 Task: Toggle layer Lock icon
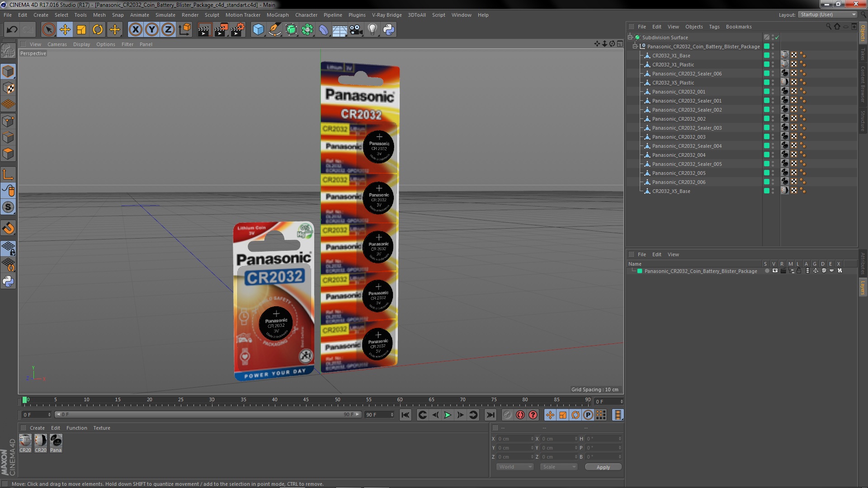tap(799, 271)
